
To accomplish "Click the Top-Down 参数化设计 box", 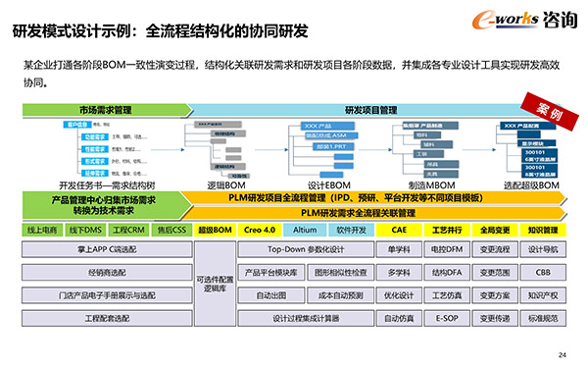I will (x=306, y=249).
